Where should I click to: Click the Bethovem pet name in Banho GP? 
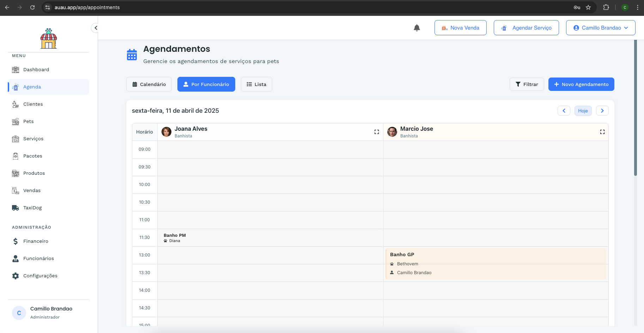pyautogui.click(x=408, y=264)
